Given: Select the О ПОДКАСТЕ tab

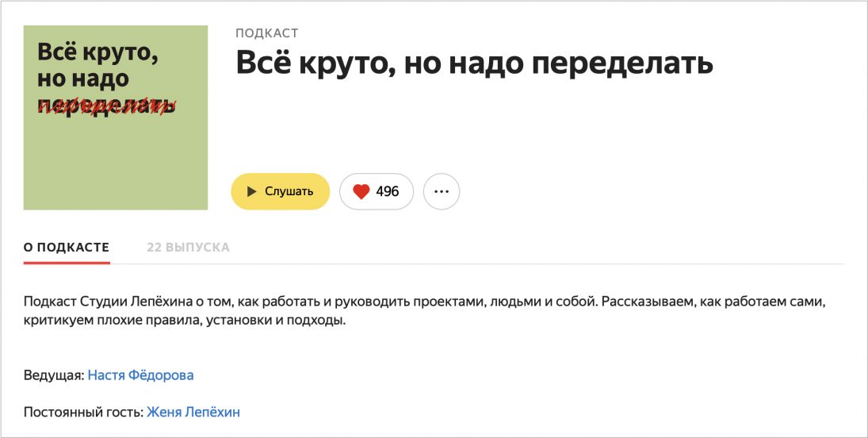Looking at the screenshot, I should (x=67, y=247).
